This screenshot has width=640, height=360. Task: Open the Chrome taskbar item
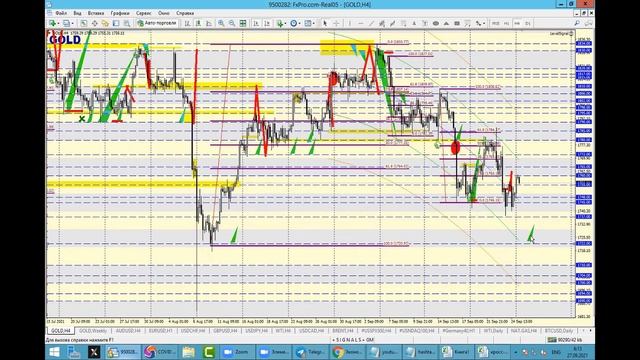347,352
